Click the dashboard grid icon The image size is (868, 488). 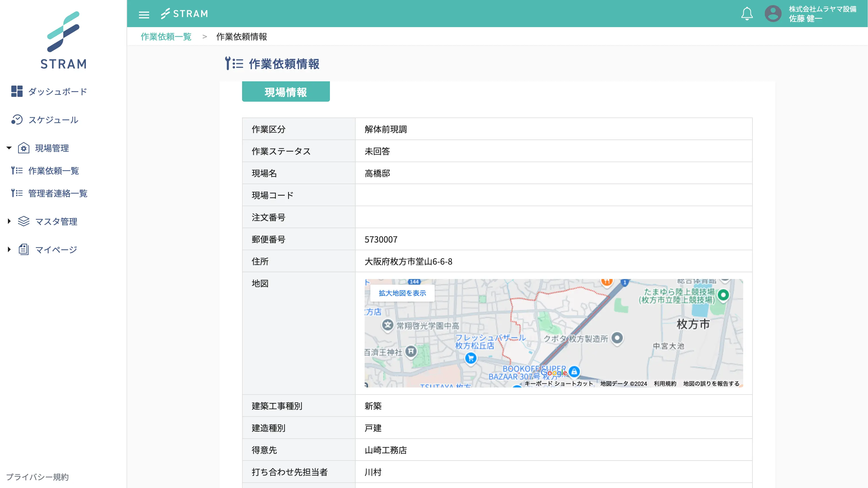(16, 91)
